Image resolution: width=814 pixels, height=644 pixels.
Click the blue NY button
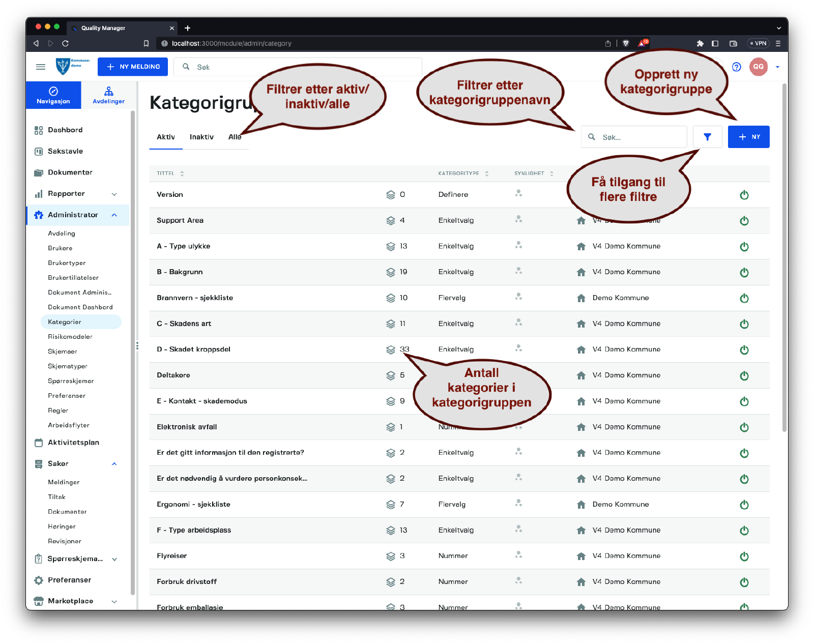pyautogui.click(x=748, y=137)
